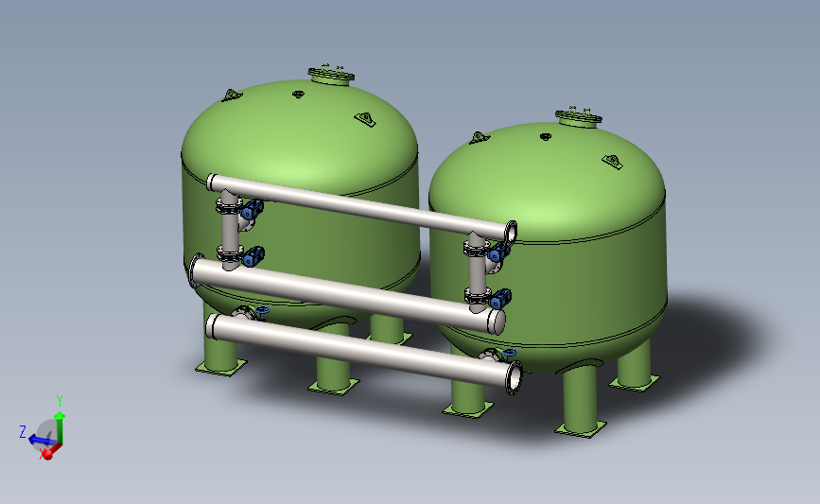Select the small center nozzle atop left tank
Image resolution: width=820 pixels, height=504 pixels.
(298, 95)
